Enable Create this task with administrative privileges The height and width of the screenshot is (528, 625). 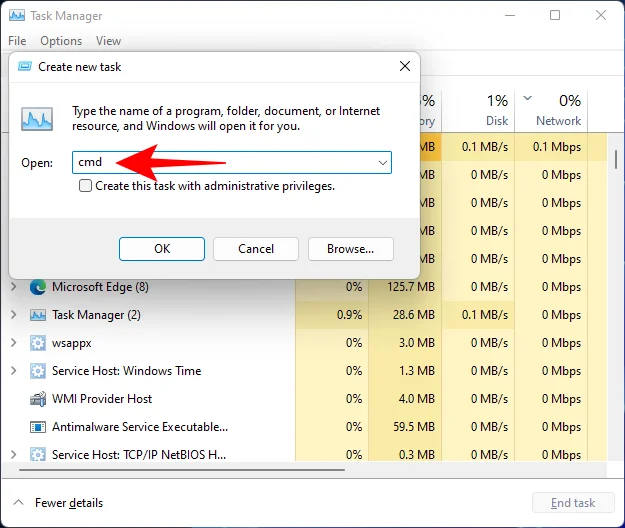coord(85,186)
